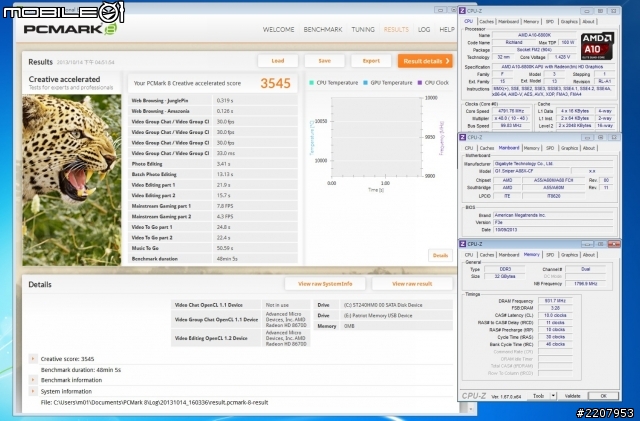This screenshot has height=421, width=640.
Task: Select the Caches tab in top CPU-Z window
Action: click(486, 22)
